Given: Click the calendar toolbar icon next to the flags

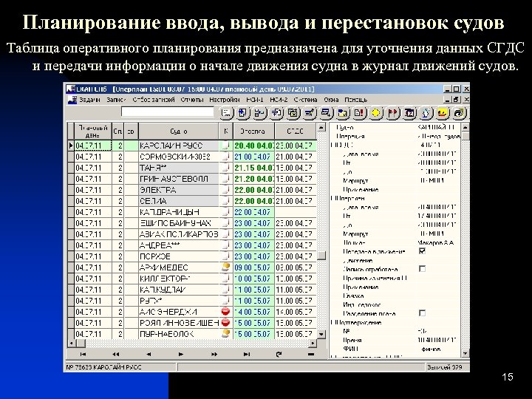Looking at the screenshot, I should (x=409, y=113).
